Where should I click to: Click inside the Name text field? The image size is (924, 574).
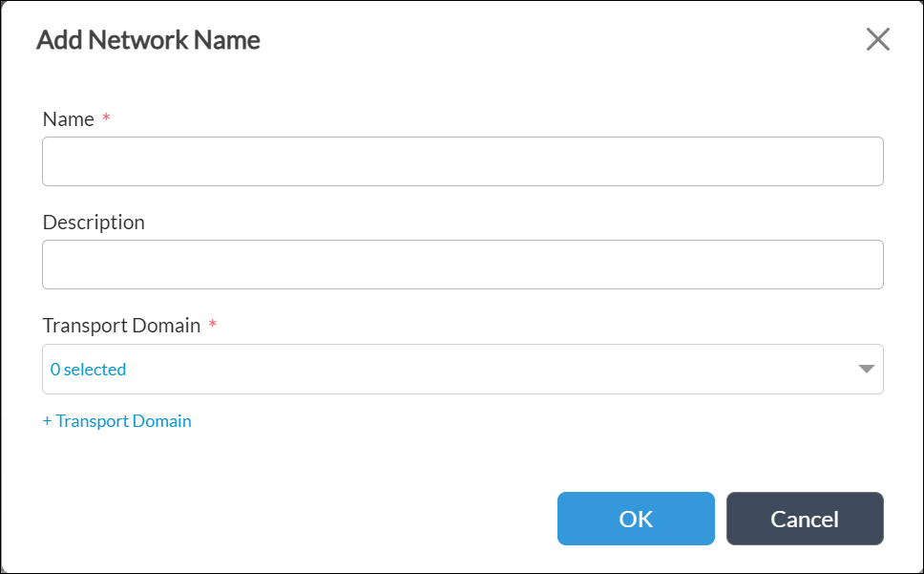point(463,161)
